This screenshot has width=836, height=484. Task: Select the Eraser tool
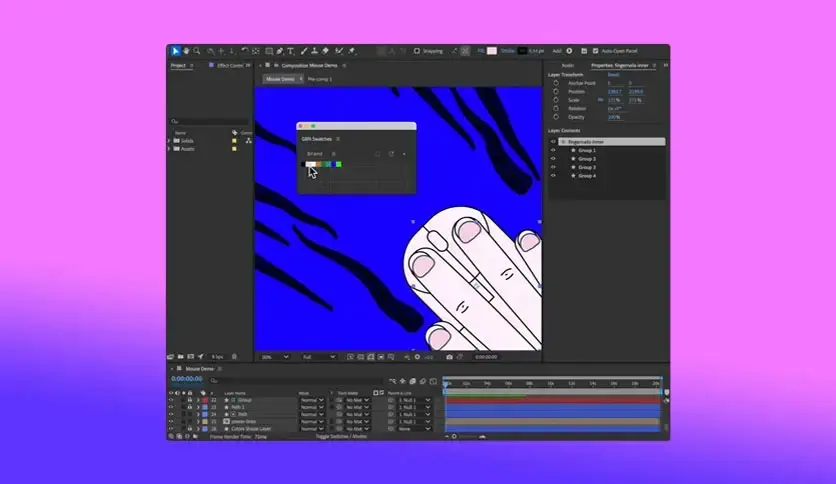(325, 51)
